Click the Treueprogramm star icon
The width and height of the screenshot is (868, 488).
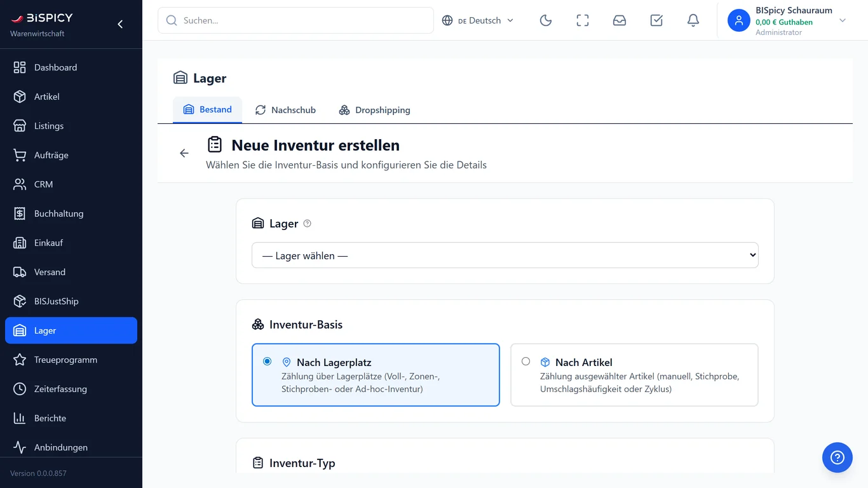pyautogui.click(x=20, y=360)
